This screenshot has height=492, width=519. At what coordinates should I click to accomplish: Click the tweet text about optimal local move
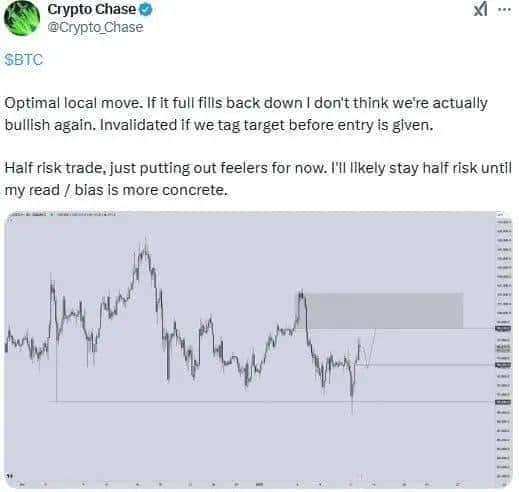[246, 114]
